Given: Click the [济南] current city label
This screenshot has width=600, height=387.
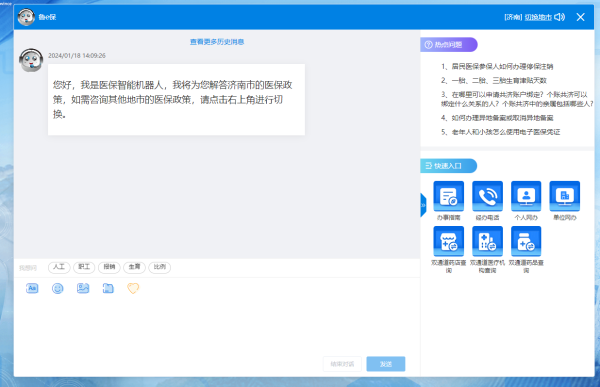Looking at the screenshot, I should pyautogui.click(x=513, y=17).
